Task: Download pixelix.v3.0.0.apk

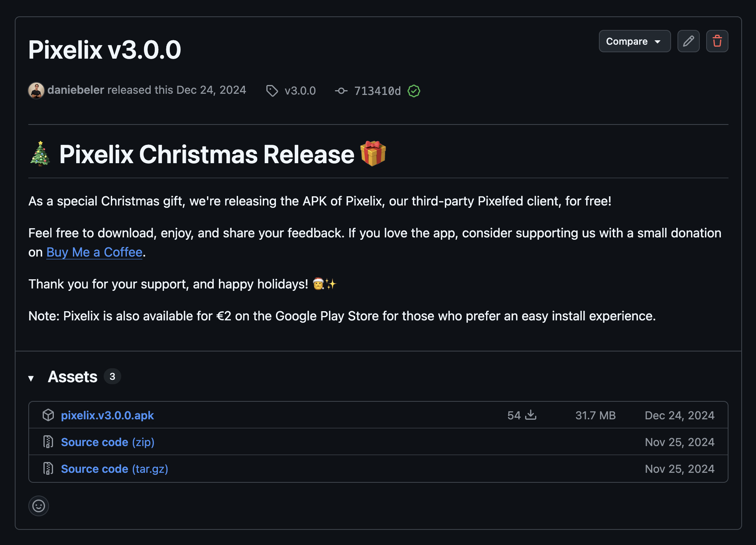Action: (x=107, y=415)
